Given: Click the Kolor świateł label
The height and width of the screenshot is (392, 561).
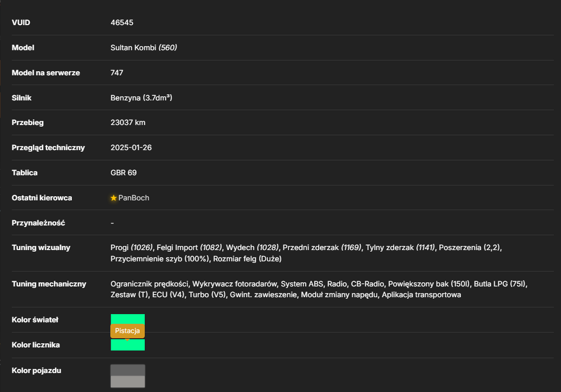Looking at the screenshot, I should tap(35, 320).
